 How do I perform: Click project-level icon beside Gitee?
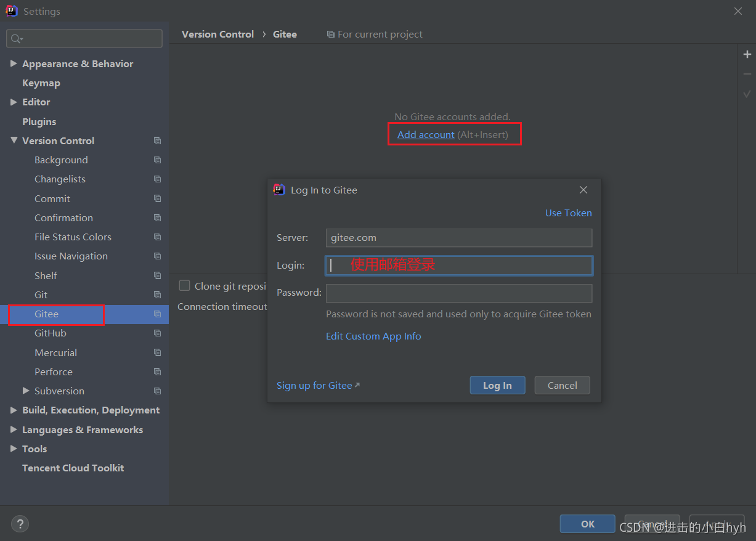coord(158,314)
